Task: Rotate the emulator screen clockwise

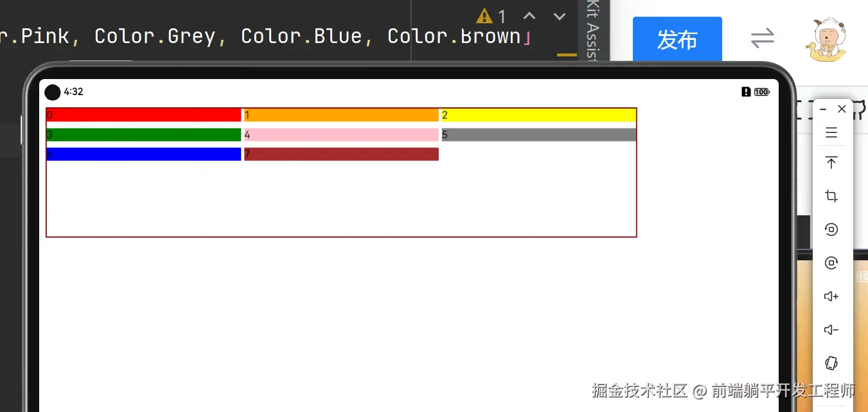Action: point(831,262)
